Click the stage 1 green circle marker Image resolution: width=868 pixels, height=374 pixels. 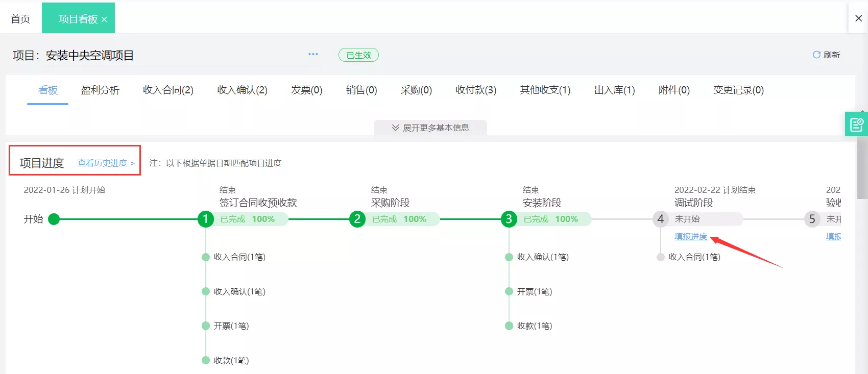click(x=205, y=219)
